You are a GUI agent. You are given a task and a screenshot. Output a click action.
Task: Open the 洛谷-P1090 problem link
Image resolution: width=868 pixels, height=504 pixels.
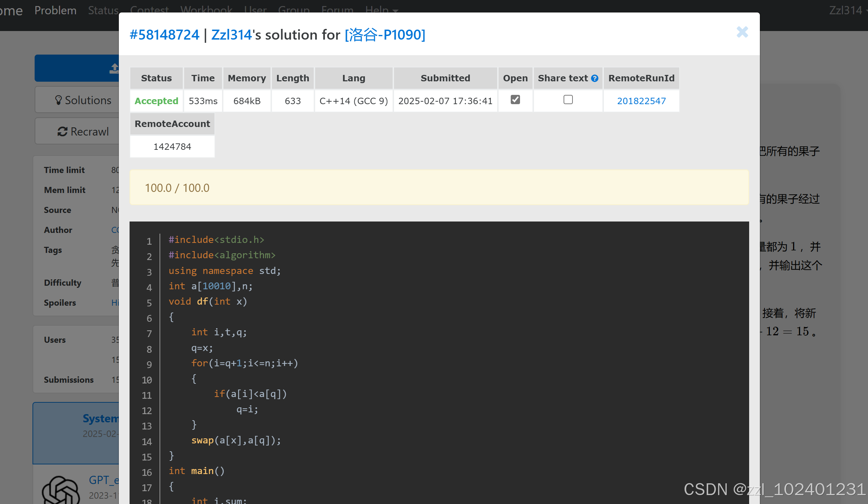pos(385,35)
